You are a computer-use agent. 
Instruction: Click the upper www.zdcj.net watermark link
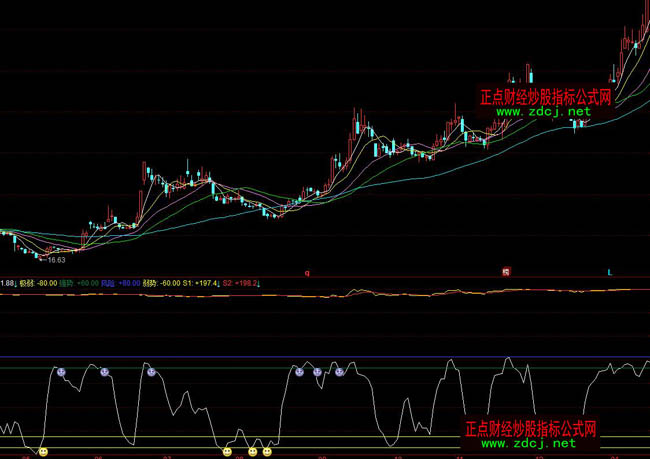tap(535, 113)
